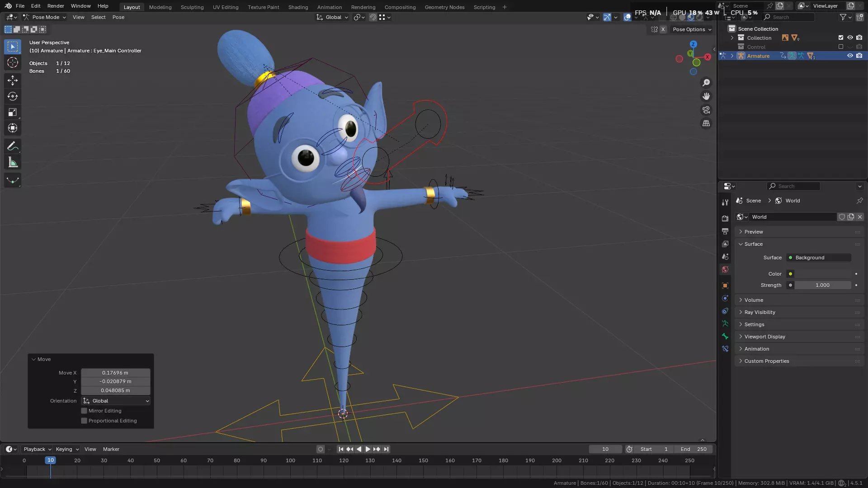This screenshot has height=488, width=868.
Task: Click the pan view hand icon
Action: click(706, 96)
